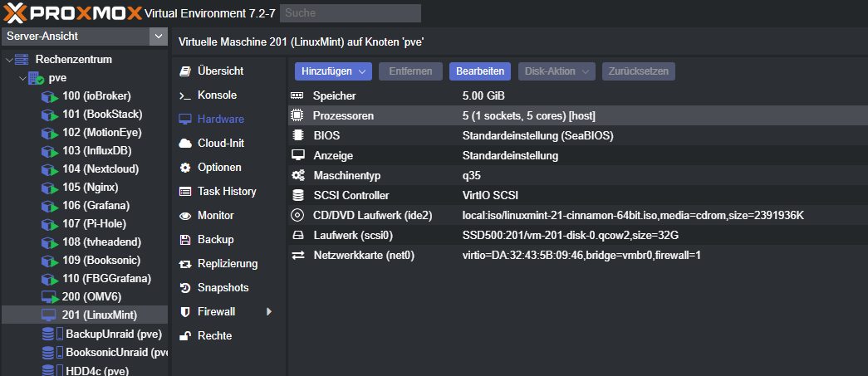Click the BIOS chip icon

click(298, 135)
